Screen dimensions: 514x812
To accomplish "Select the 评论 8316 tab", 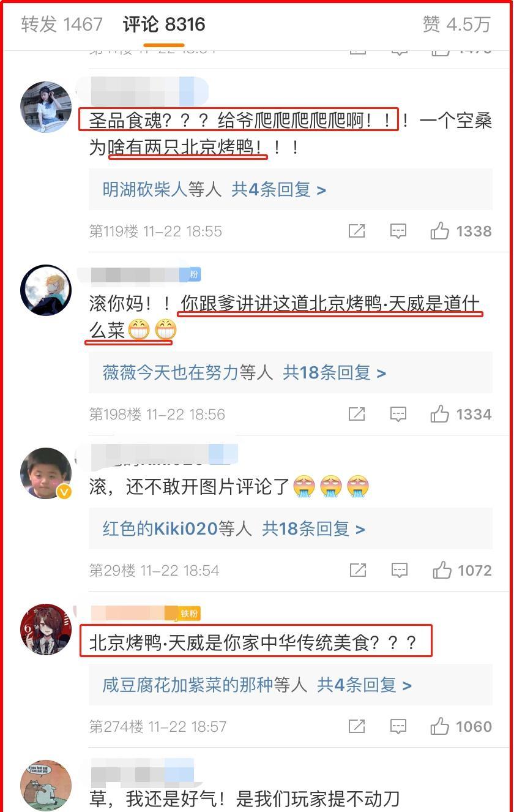I will 164,24.
